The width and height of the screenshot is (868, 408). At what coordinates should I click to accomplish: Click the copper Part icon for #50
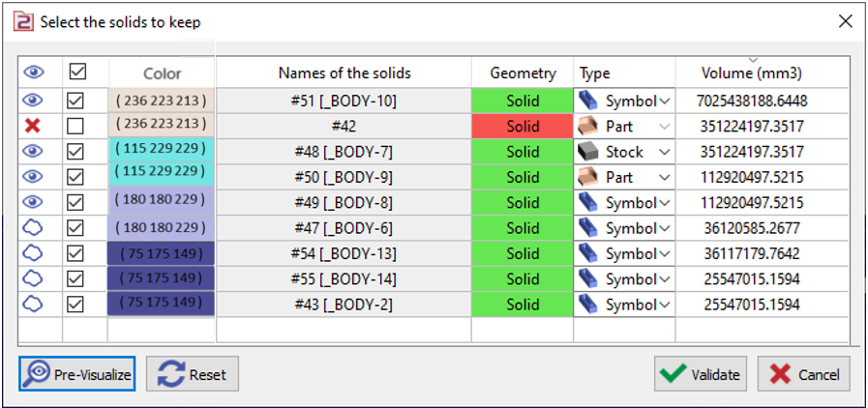pos(588,177)
